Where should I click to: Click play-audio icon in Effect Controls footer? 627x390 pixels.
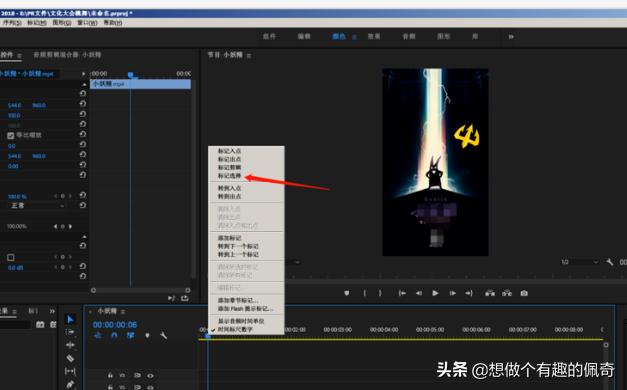pyautogui.click(x=171, y=298)
